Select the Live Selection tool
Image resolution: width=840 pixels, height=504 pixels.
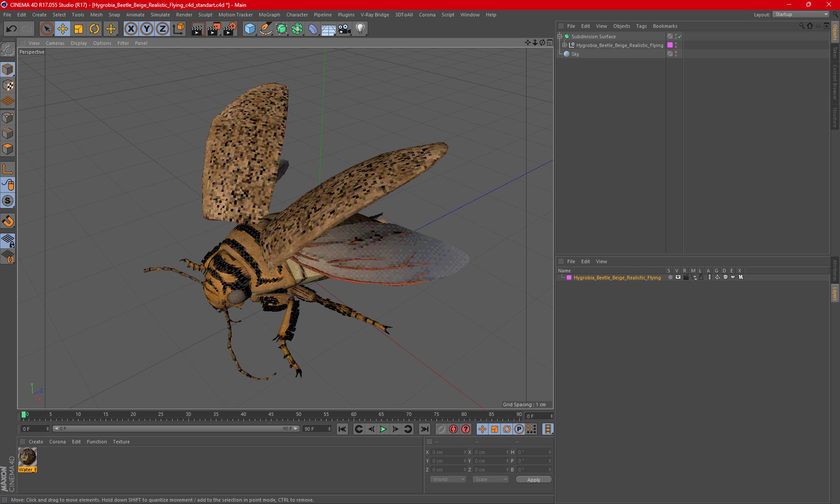pos(47,29)
